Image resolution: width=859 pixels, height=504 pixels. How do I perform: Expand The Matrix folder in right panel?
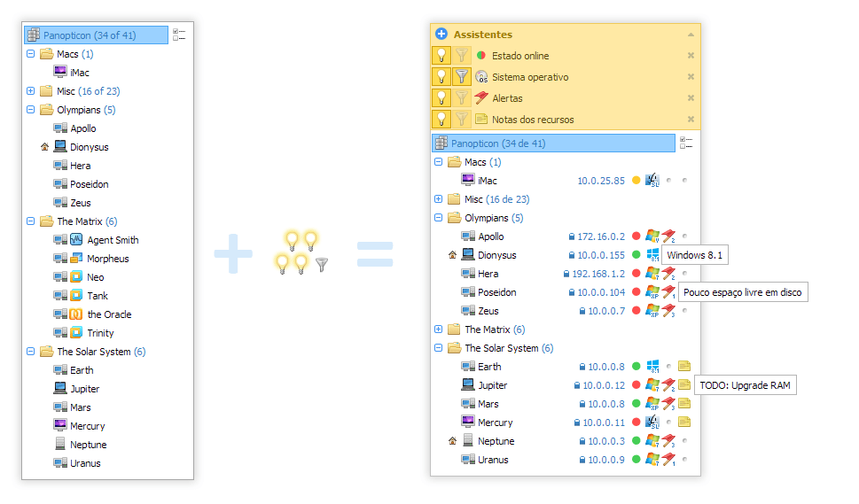click(x=439, y=330)
